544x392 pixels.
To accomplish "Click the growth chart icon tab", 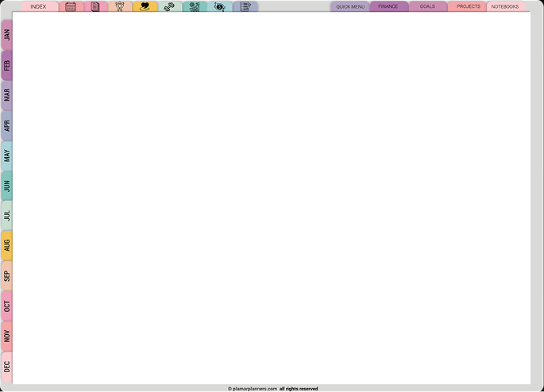I will 194,6.
